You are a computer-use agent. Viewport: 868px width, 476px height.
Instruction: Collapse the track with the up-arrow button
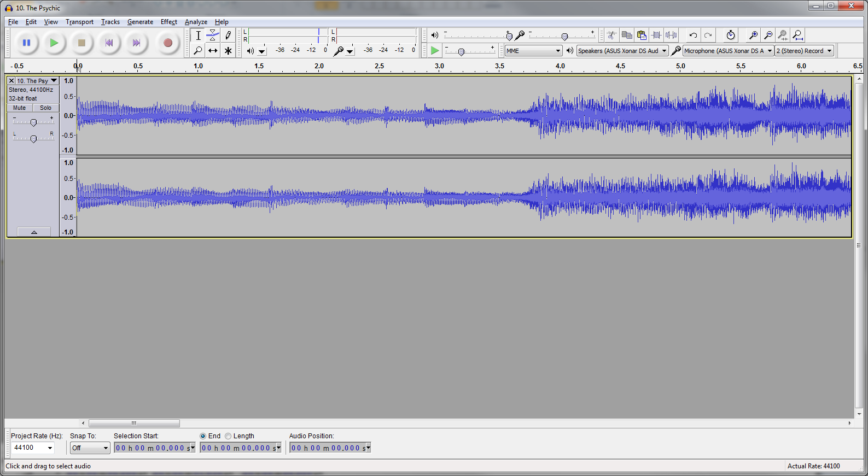click(x=34, y=232)
